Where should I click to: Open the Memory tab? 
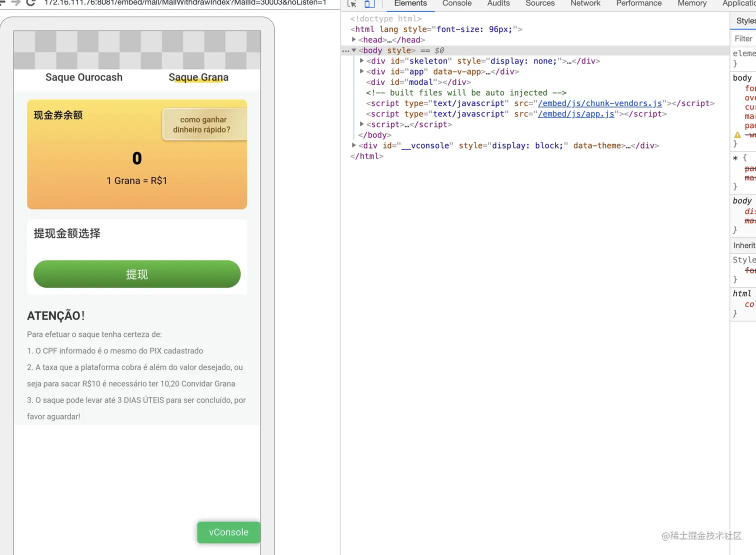(x=692, y=3)
